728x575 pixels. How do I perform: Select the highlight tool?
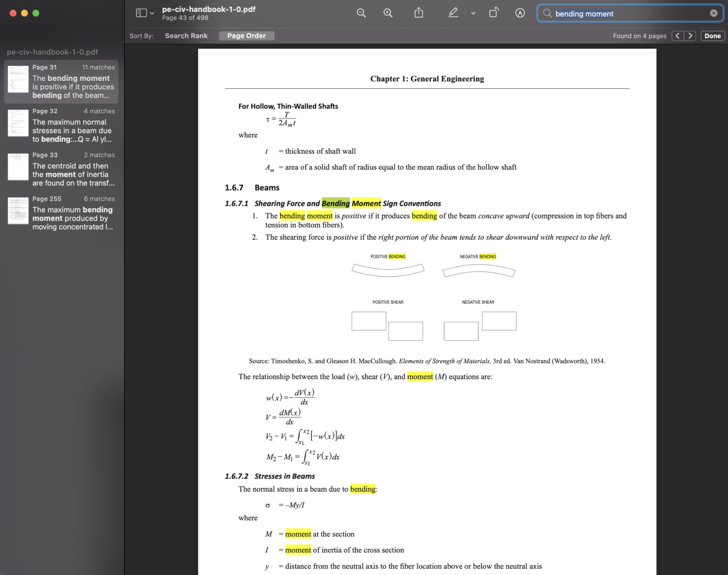click(453, 13)
